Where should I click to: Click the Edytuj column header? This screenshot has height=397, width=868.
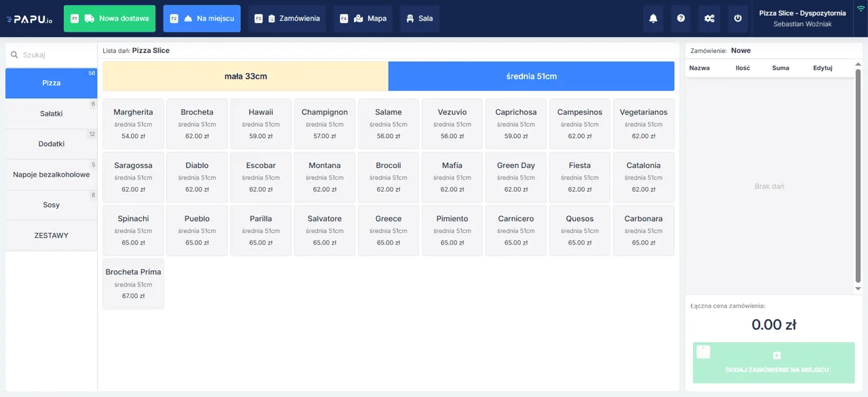coord(823,68)
